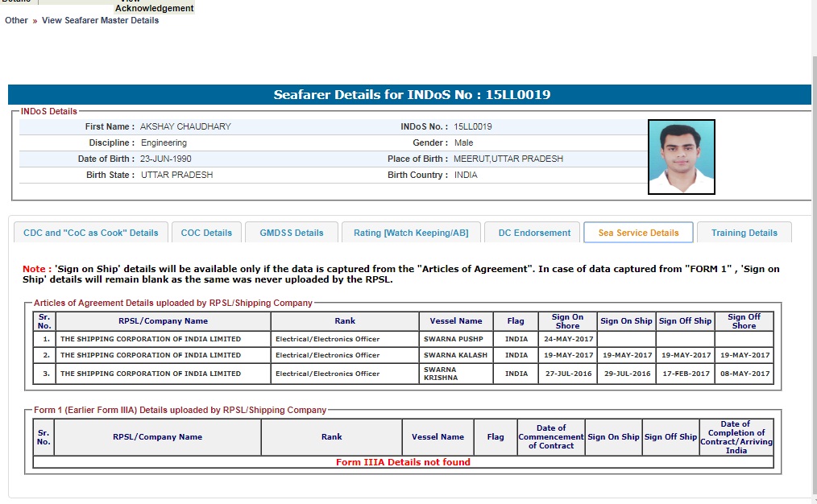Select the Rating [Watch Keeping/AB] tab

click(x=411, y=233)
